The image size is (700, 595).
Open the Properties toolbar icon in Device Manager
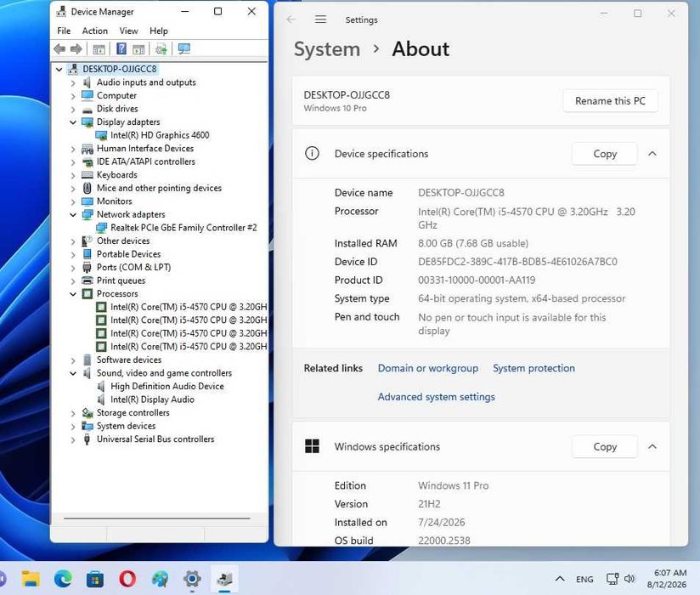coord(99,48)
